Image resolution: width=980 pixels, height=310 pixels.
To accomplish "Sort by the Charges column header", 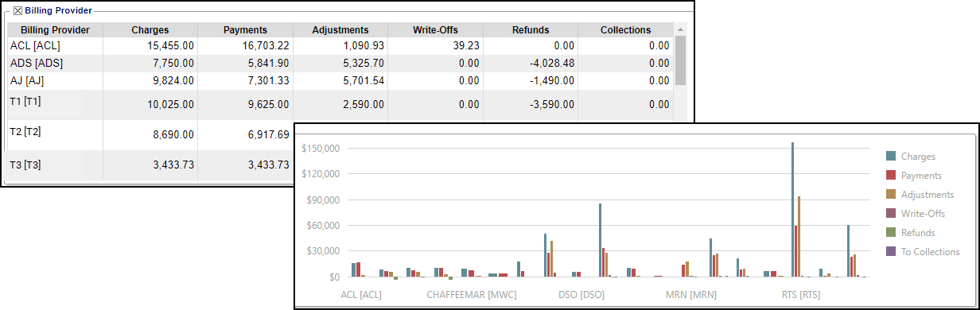I will [x=150, y=30].
